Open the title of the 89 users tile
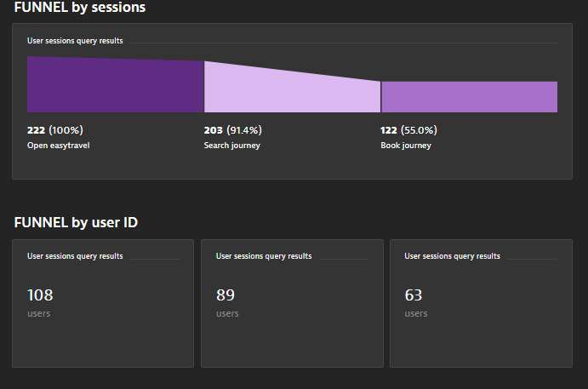 click(264, 255)
